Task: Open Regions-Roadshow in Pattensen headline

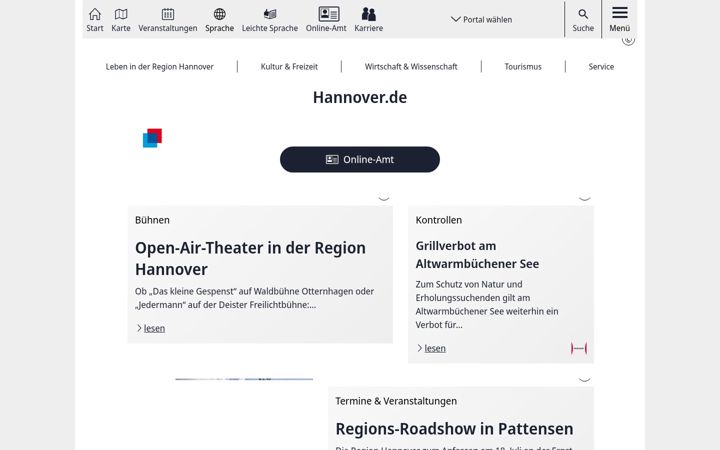Action: (454, 429)
